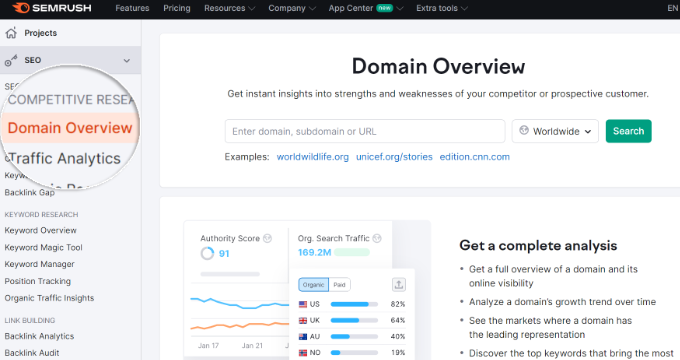Screen dimensions: 680x360
Task: Open the EN language selector
Action: tap(673, 8)
